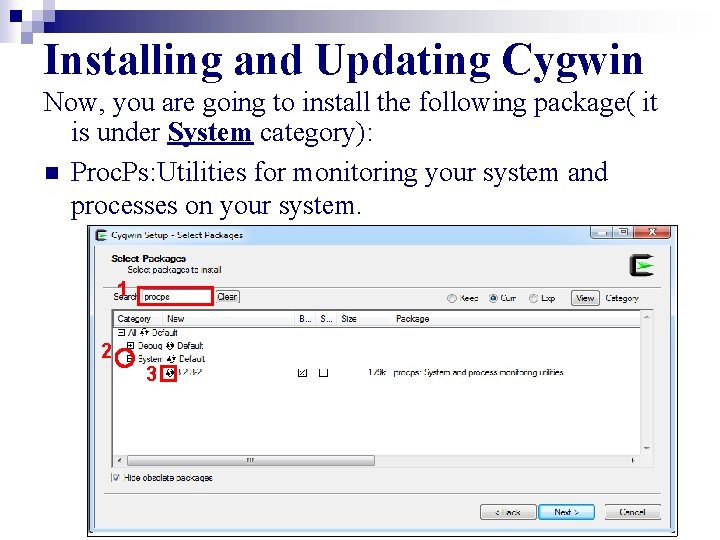
Task: Click the horizontal scrollbar left arrow
Action: click(120, 460)
